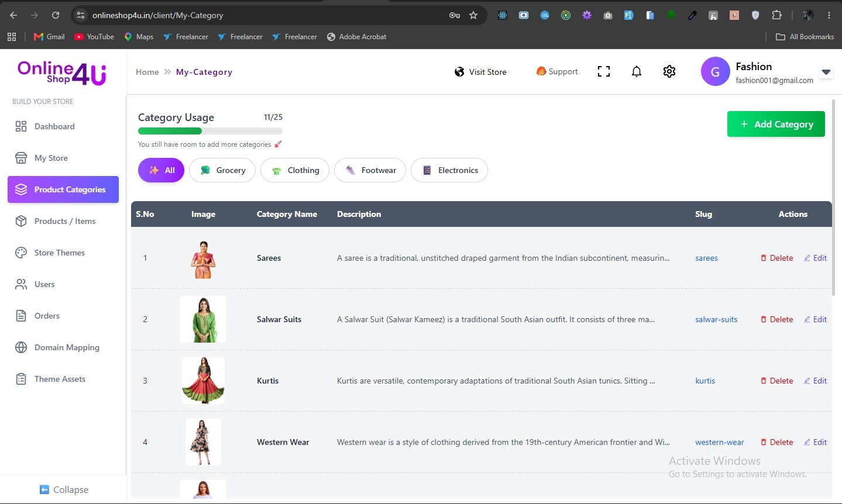Open the Chrome apps grid icon

pyautogui.click(x=12, y=37)
